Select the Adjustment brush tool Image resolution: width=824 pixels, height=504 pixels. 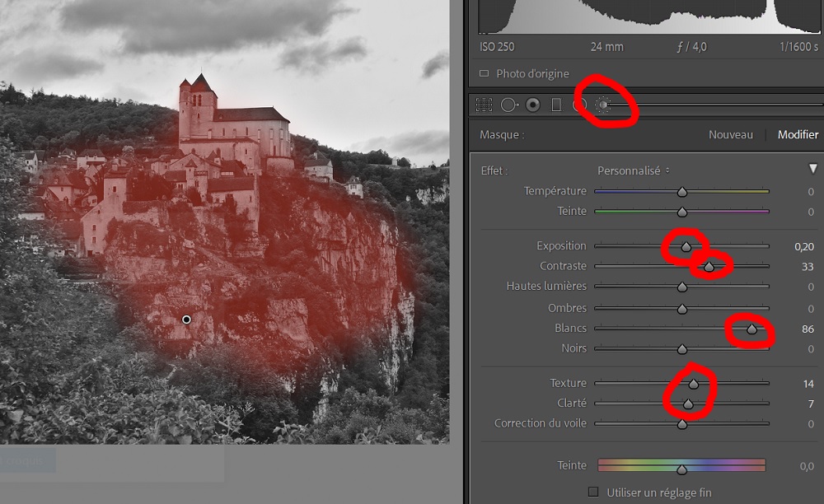click(x=604, y=105)
